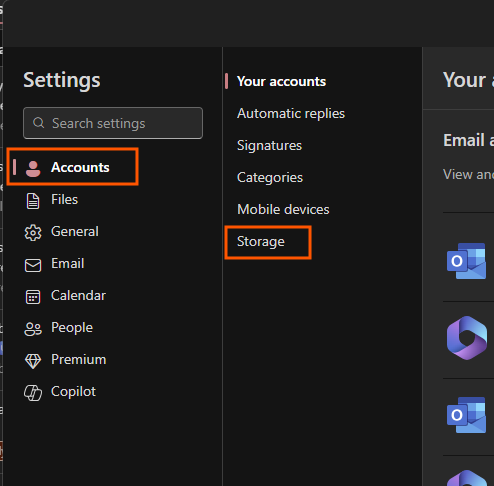Click the Copilot logo icon
Screen dimensions: 494x486
pos(33,393)
